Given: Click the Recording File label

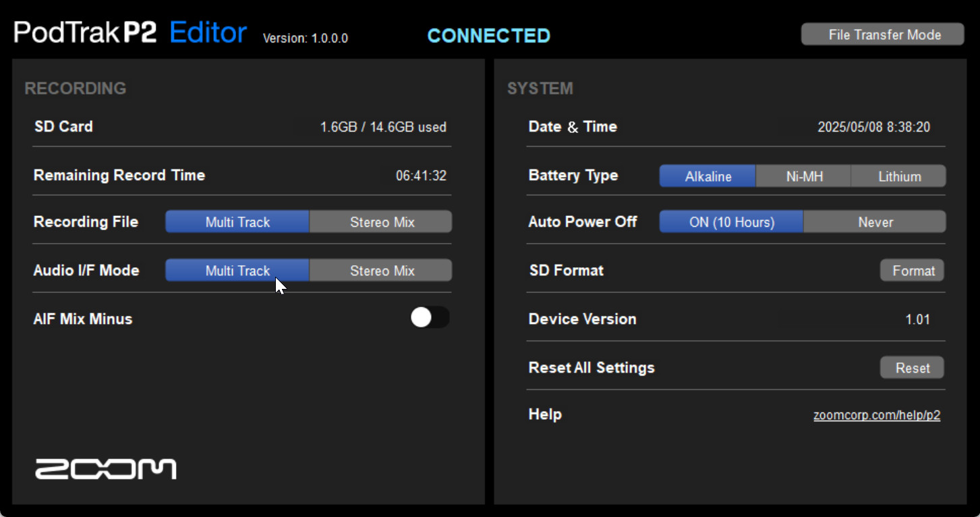Looking at the screenshot, I should (86, 221).
